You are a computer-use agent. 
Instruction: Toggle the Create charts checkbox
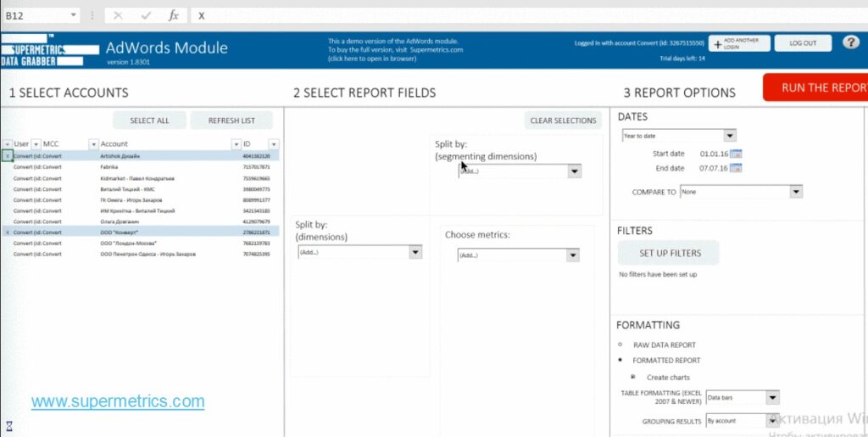coord(634,378)
